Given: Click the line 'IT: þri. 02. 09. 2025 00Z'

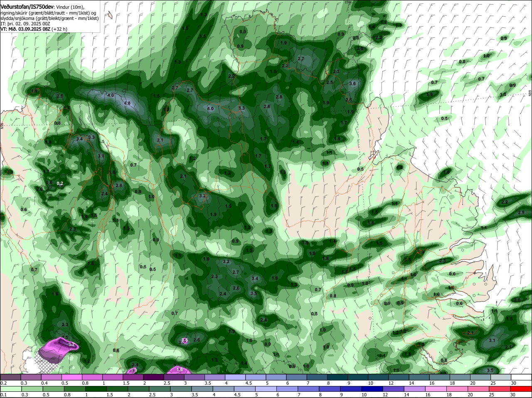Looking at the screenshot, I should [25, 24].
